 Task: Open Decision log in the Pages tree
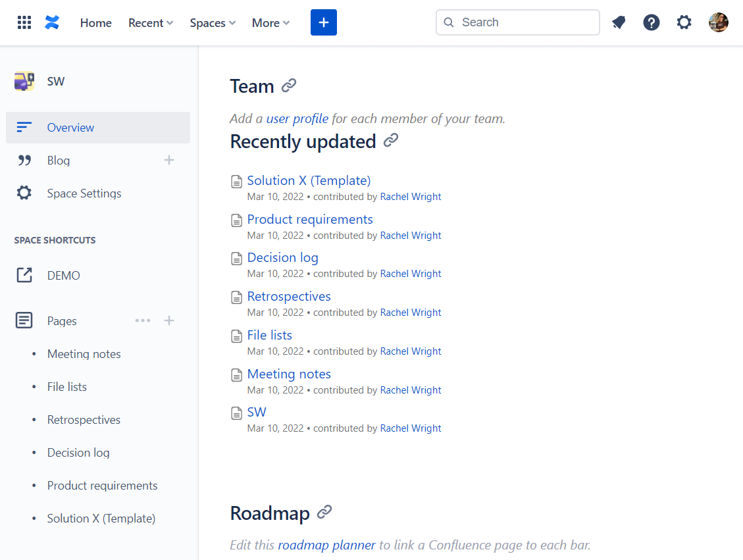[x=78, y=453]
